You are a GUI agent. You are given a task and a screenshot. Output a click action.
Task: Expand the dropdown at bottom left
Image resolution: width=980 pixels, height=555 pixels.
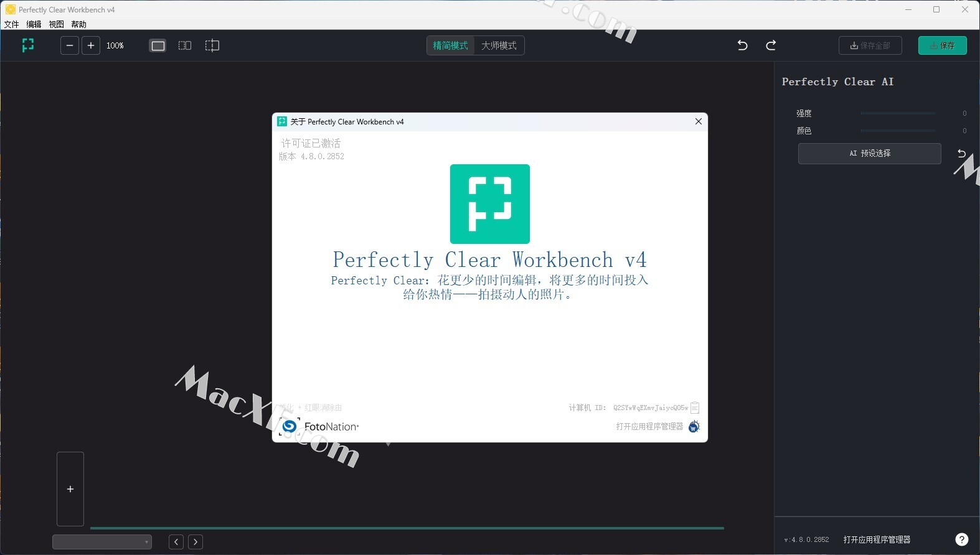pos(102,542)
